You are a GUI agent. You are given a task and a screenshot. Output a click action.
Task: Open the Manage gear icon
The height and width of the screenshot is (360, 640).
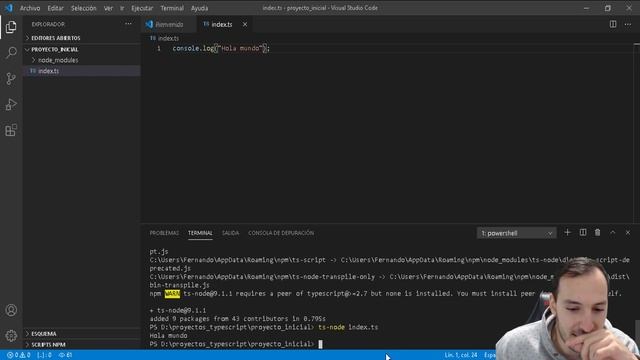tap(11, 336)
